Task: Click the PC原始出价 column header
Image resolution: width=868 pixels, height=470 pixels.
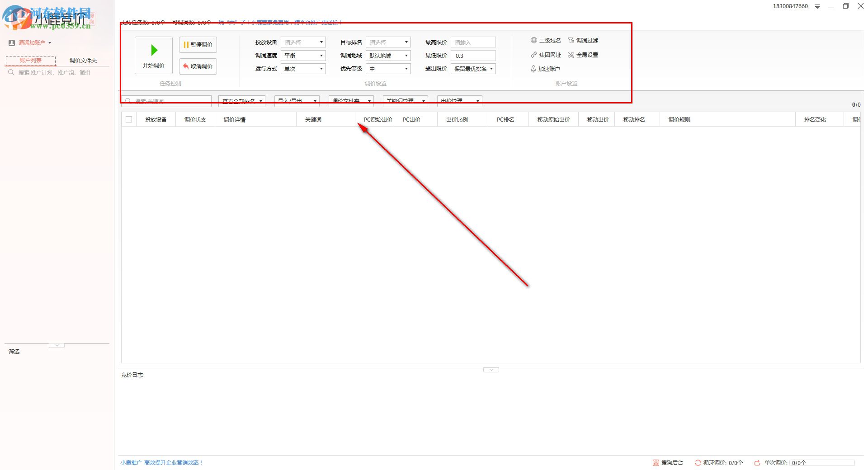Action: coord(375,119)
